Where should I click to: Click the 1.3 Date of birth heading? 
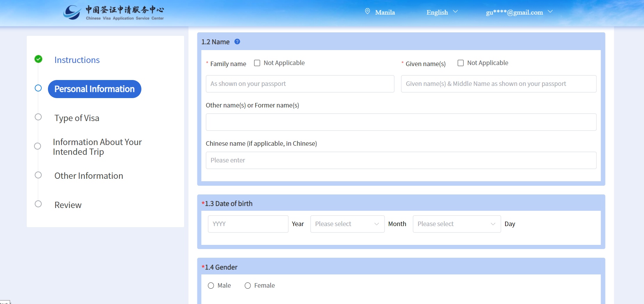pyautogui.click(x=227, y=203)
